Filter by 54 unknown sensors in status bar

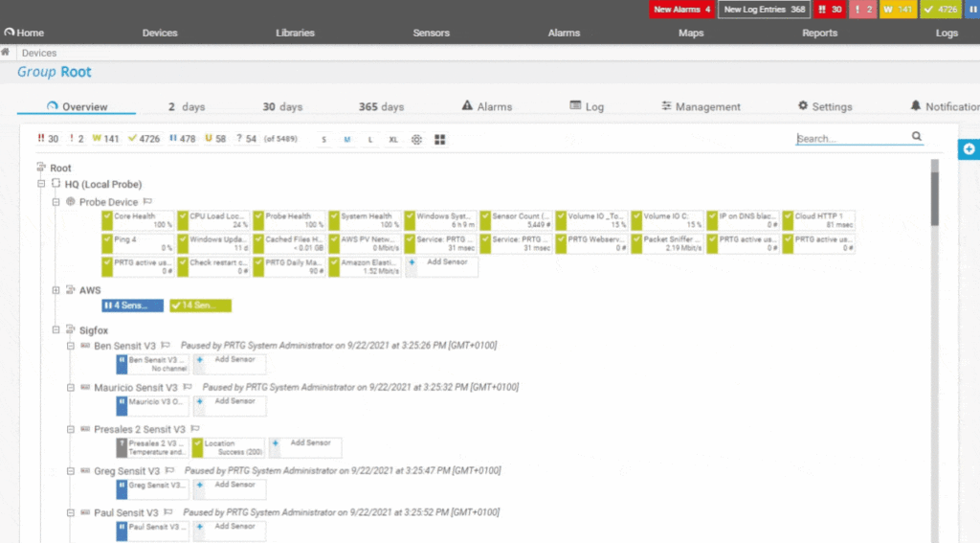pos(246,139)
